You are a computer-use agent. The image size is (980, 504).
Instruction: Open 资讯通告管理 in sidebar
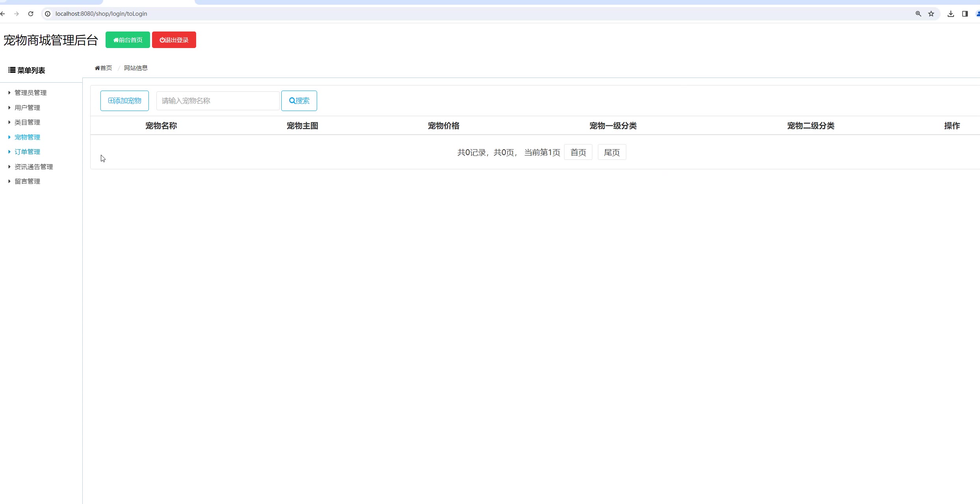coord(33,167)
